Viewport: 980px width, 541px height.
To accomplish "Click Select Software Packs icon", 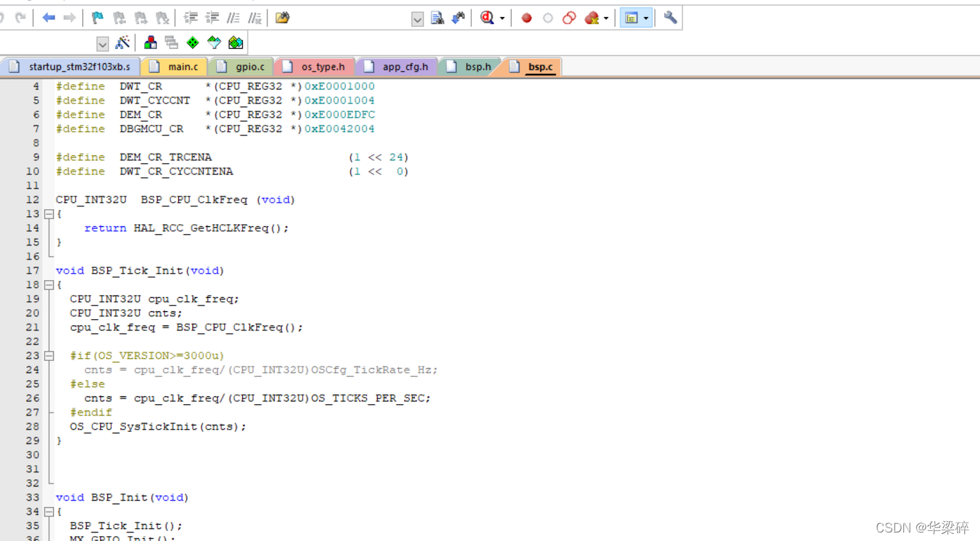I will pyautogui.click(x=214, y=43).
